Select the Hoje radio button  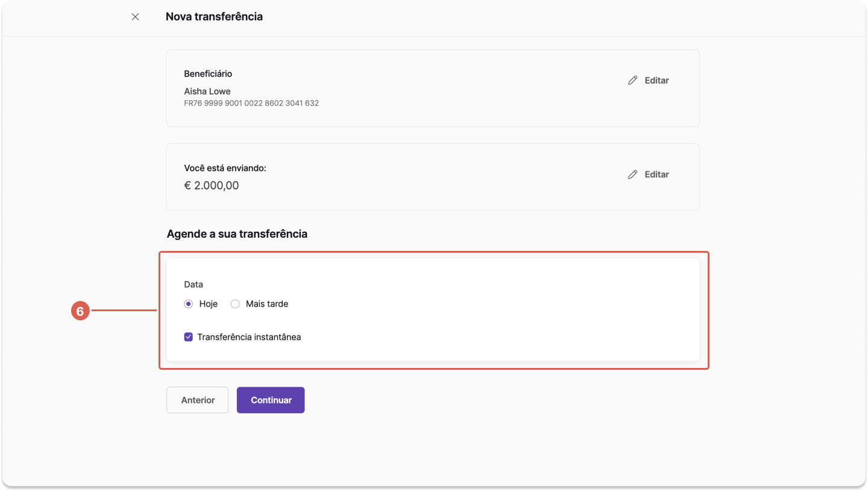point(189,304)
